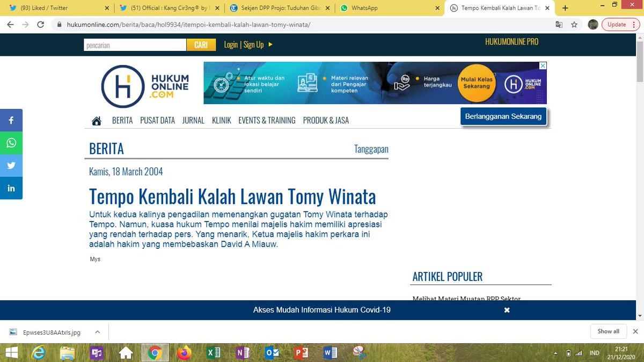Open Excel from the taskbar
The width and height of the screenshot is (644, 362).
tap(214, 353)
